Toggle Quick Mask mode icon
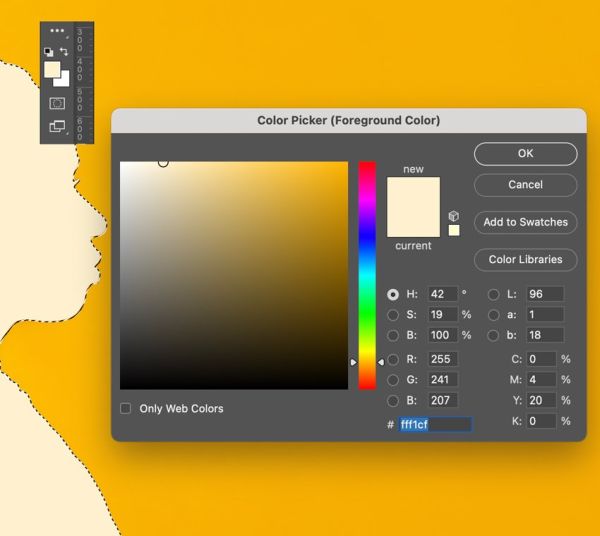The image size is (600, 536). click(x=57, y=103)
